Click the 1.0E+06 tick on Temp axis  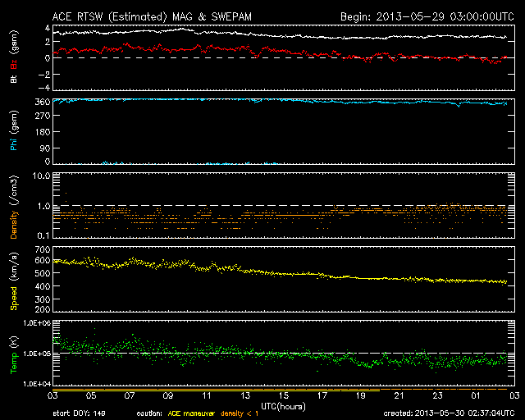click(36, 323)
